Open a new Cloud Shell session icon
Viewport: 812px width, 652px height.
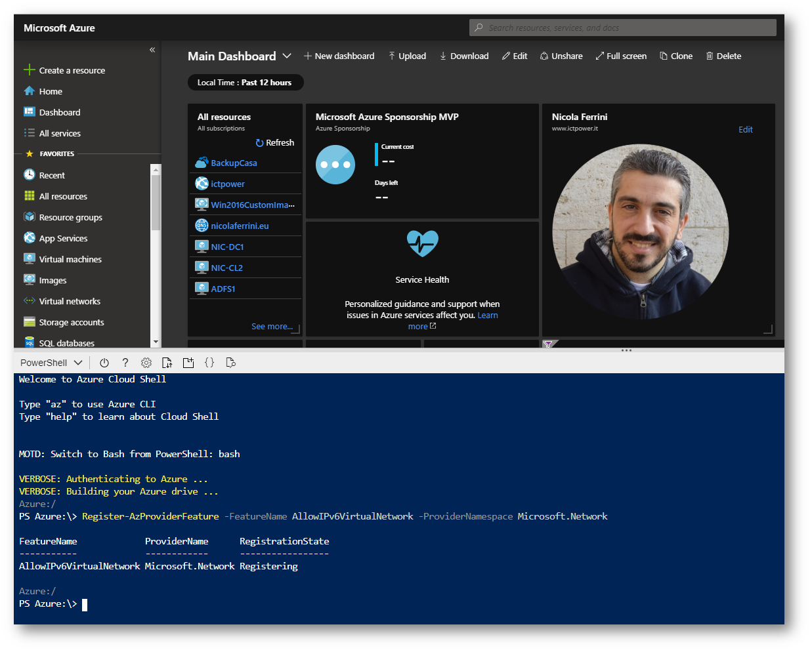click(188, 363)
